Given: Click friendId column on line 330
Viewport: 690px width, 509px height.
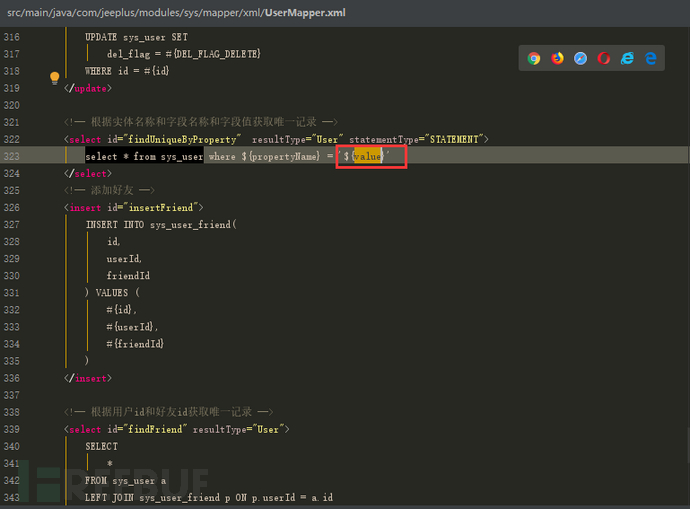Looking at the screenshot, I should (x=128, y=276).
